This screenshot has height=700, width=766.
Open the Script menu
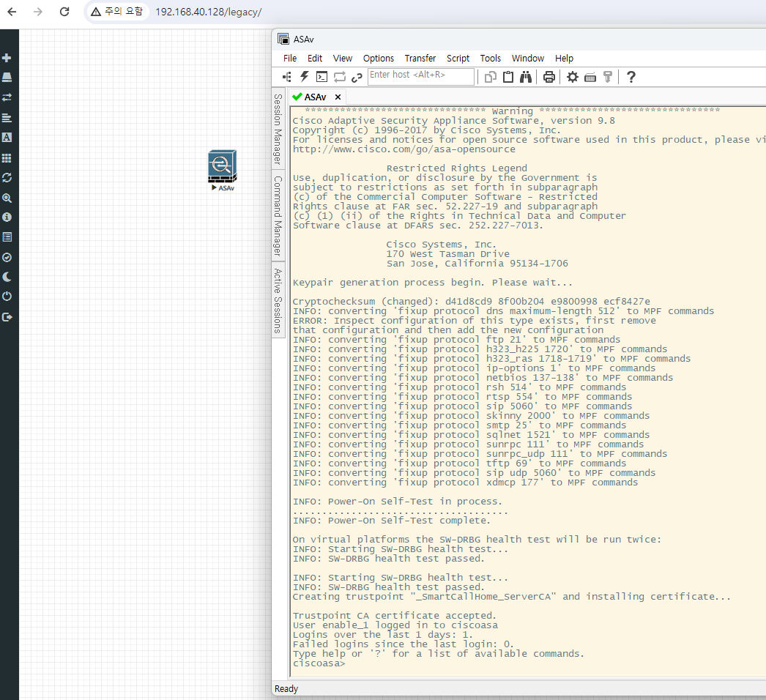tap(458, 58)
